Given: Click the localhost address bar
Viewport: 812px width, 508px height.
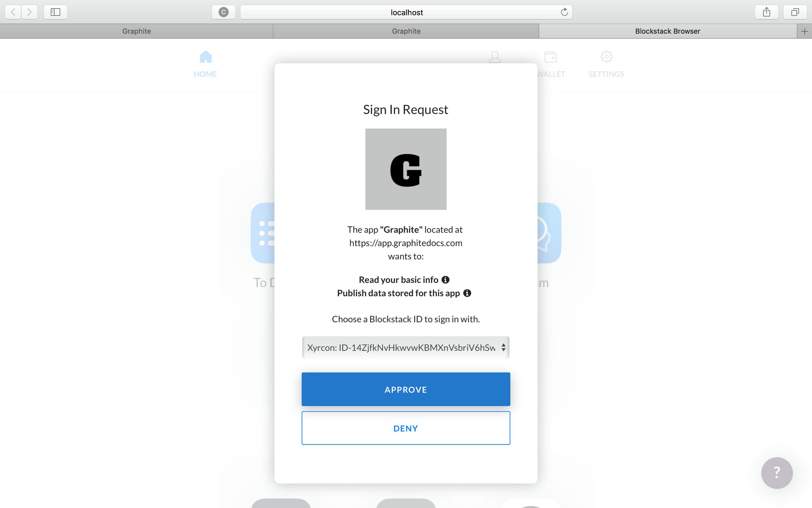Looking at the screenshot, I should click(406, 12).
